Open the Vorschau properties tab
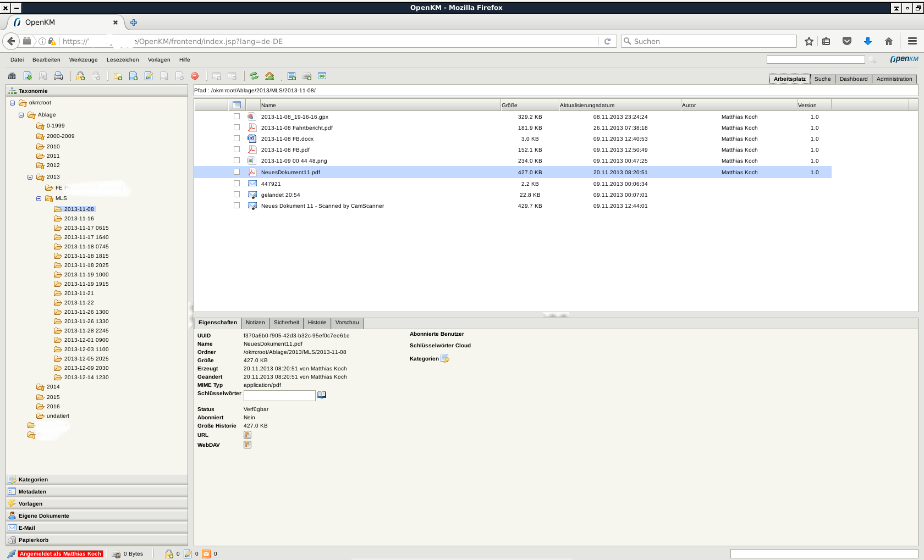924x560 pixels. click(346, 323)
